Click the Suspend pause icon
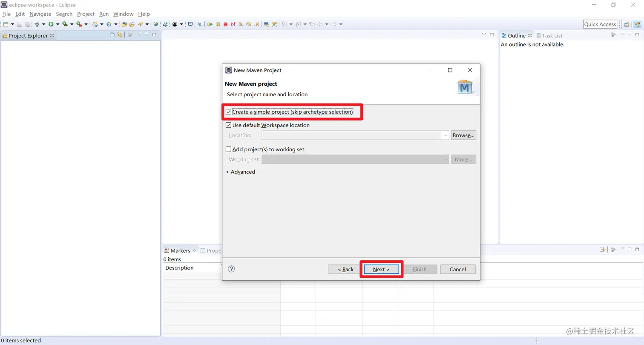 218,24
